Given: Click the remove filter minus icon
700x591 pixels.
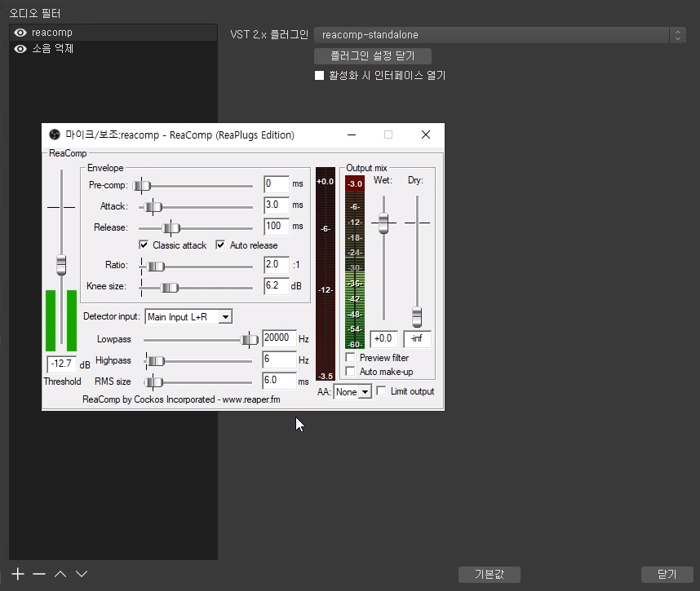Looking at the screenshot, I should 39,574.
